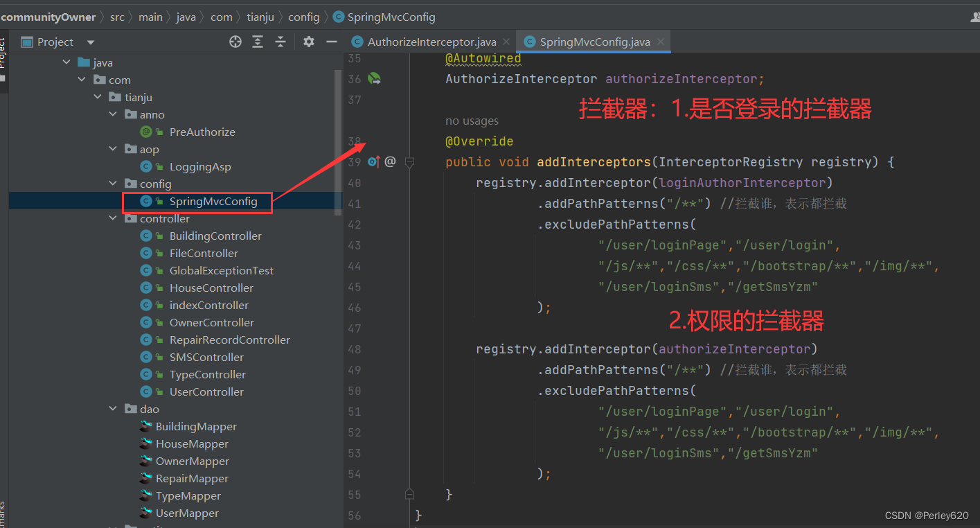Collapse the anno package
The height and width of the screenshot is (528, 980).
[114, 114]
